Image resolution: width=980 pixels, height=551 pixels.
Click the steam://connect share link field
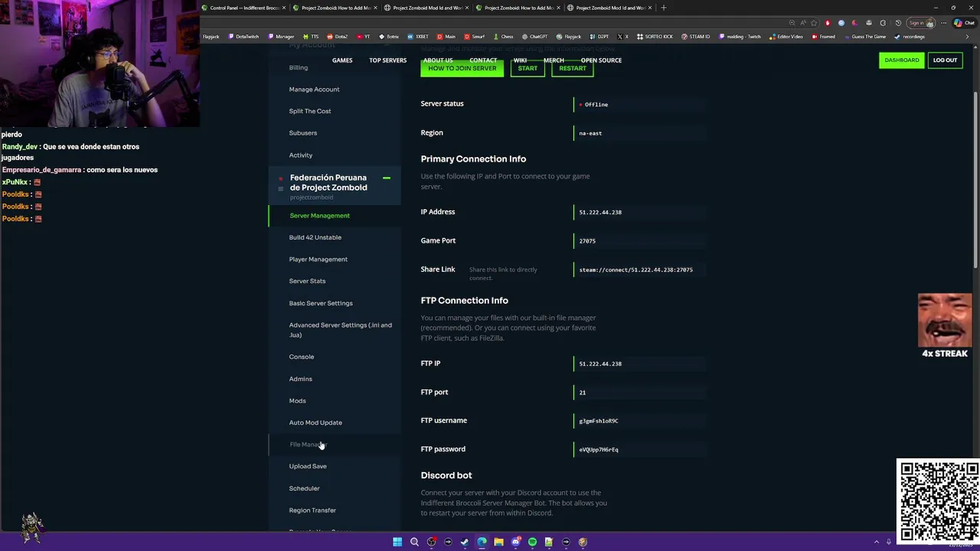pos(639,269)
